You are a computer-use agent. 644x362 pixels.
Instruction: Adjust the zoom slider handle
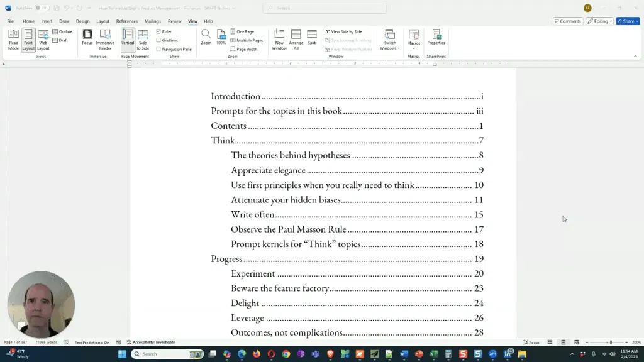pos(611,342)
